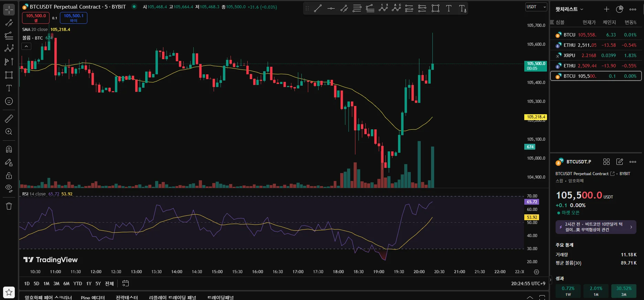This screenshot has width=644, height=300.
Task: Open the 전략테스터 tab
Action: 127,298
